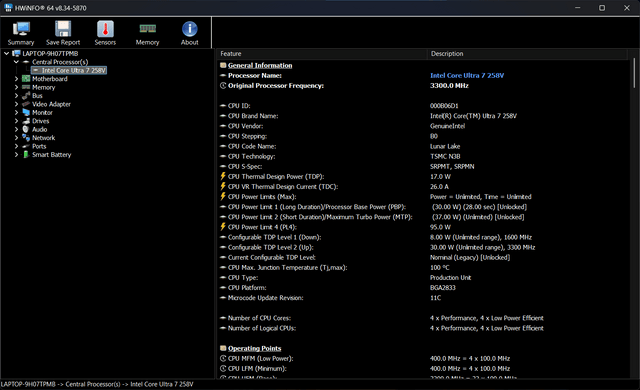
Task: Collapse the LAPTOP-9H07TPMB root node
Action: (x=7, y=53)
